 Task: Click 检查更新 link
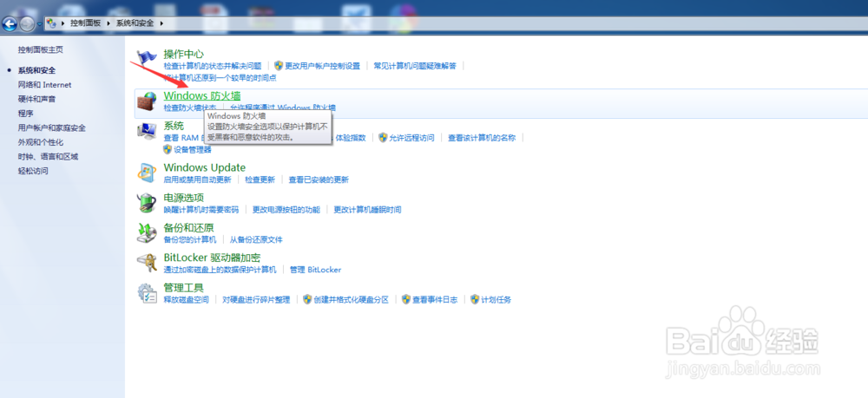[260, 179]
